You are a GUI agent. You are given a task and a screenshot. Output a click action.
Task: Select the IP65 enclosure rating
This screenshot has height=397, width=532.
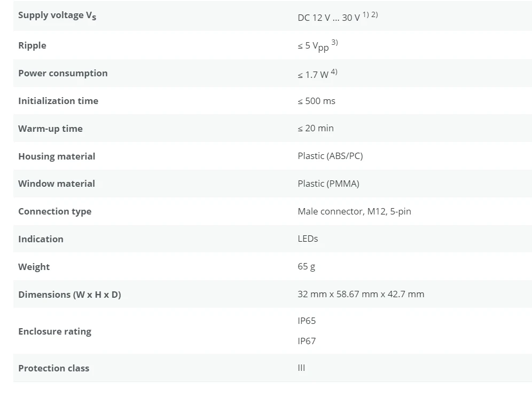(307, 321)
